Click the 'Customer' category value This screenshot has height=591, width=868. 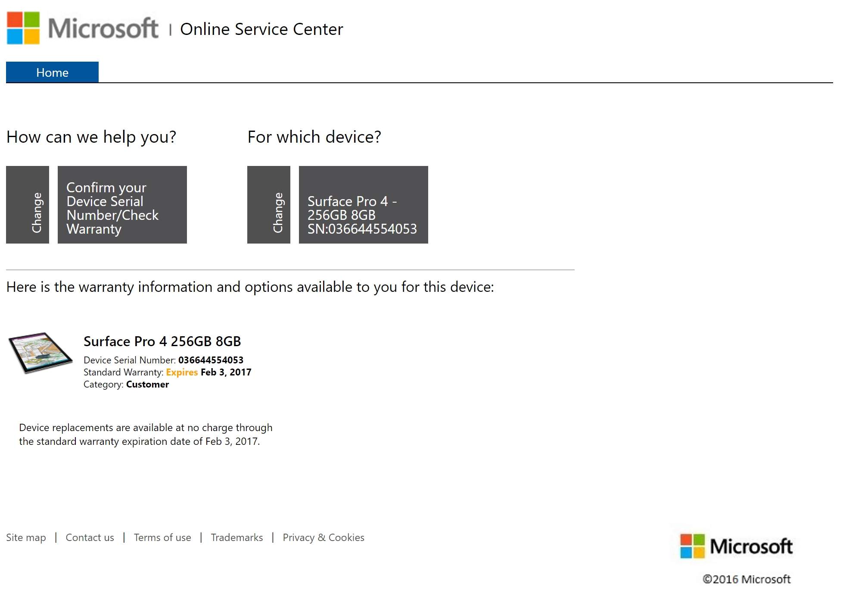click(x=147, y=384)
